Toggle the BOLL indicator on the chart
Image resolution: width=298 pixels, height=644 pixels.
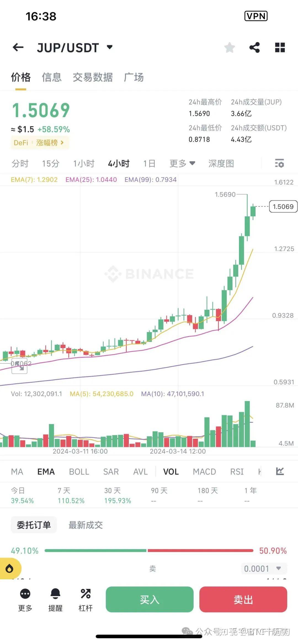tap(79, 471)
